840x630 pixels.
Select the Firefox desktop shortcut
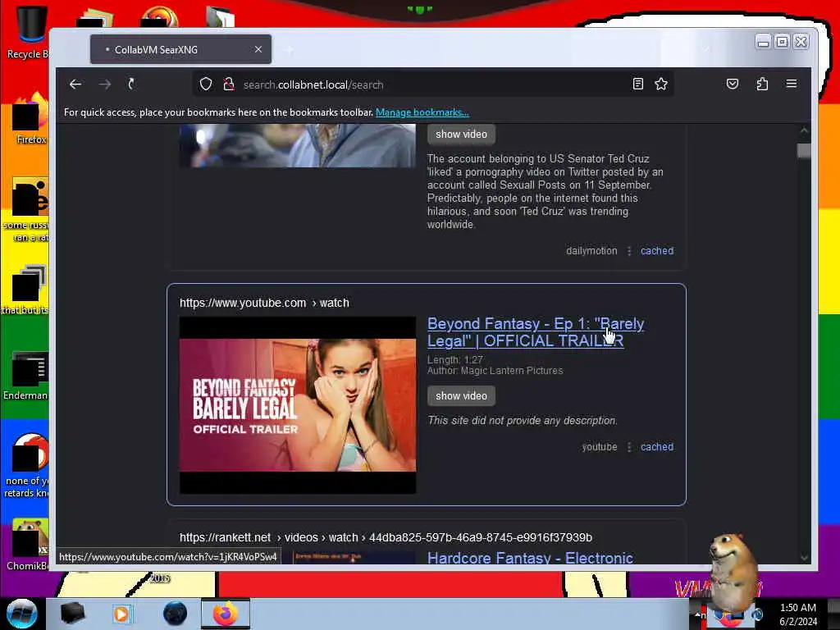(x=30, y=119)
